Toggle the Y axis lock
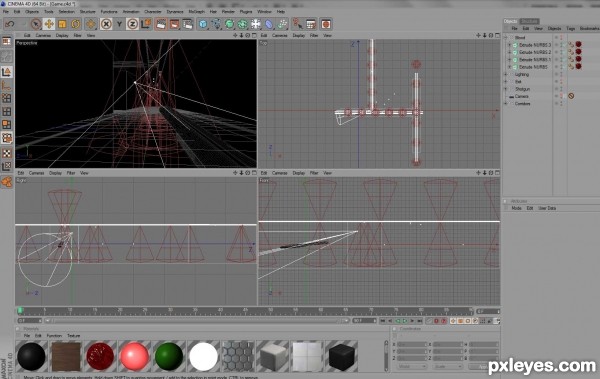This screenshot has height=379, width=600. [x=119, y=24]
